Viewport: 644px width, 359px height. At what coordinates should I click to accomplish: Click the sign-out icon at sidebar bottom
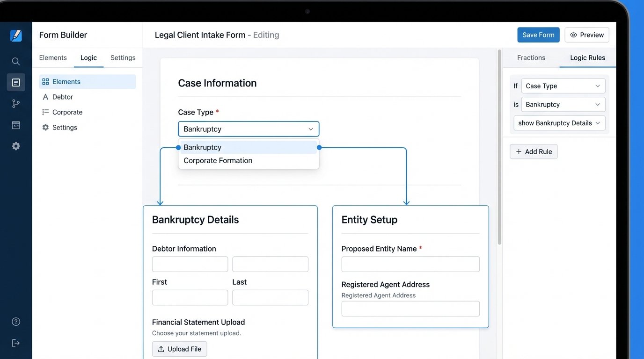pos(15,343)
